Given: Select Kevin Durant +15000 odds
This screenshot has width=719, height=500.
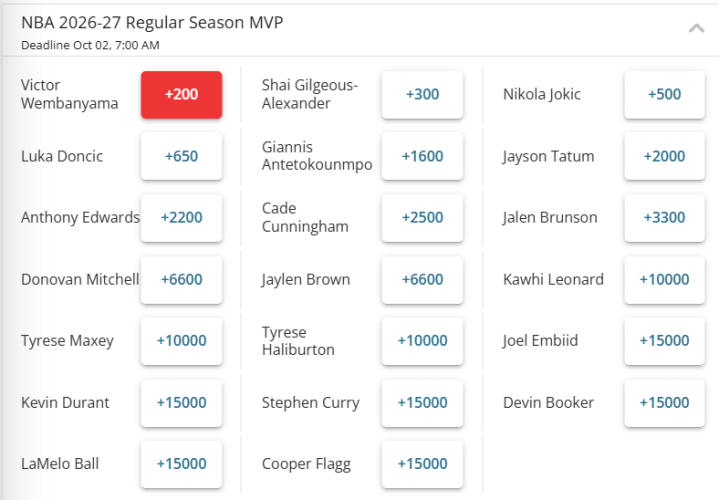Looking at the screenshot, I should point(182,403).
